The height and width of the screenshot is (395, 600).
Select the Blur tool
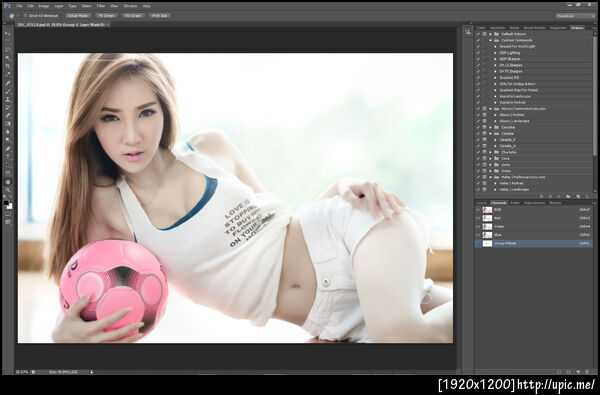8,132
